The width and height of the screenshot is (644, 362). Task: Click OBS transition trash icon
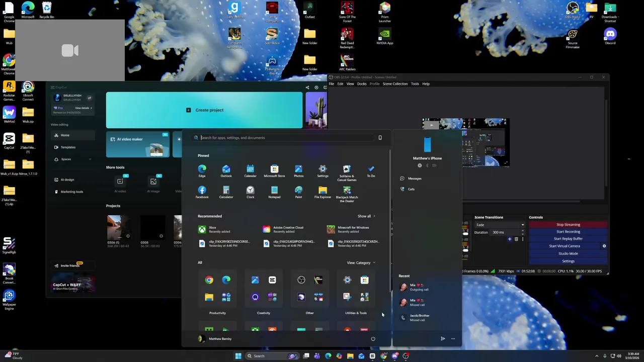(x=516, y=239)
